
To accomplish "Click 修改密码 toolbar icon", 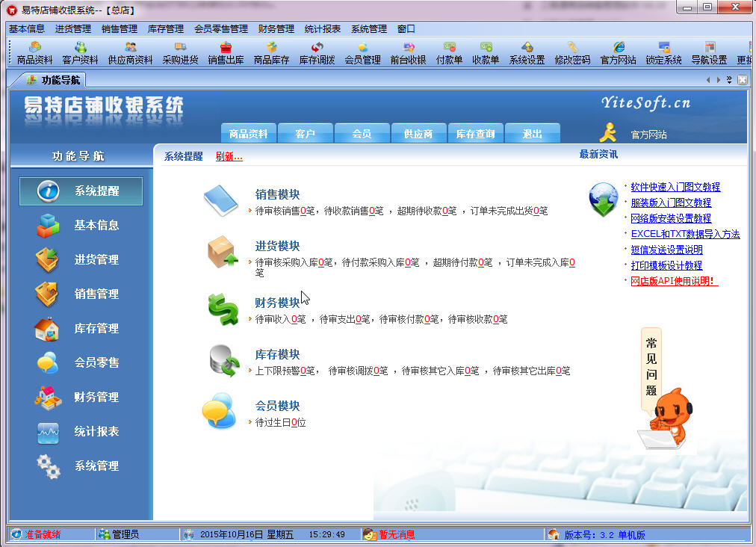I will click(x=572, y=53).
